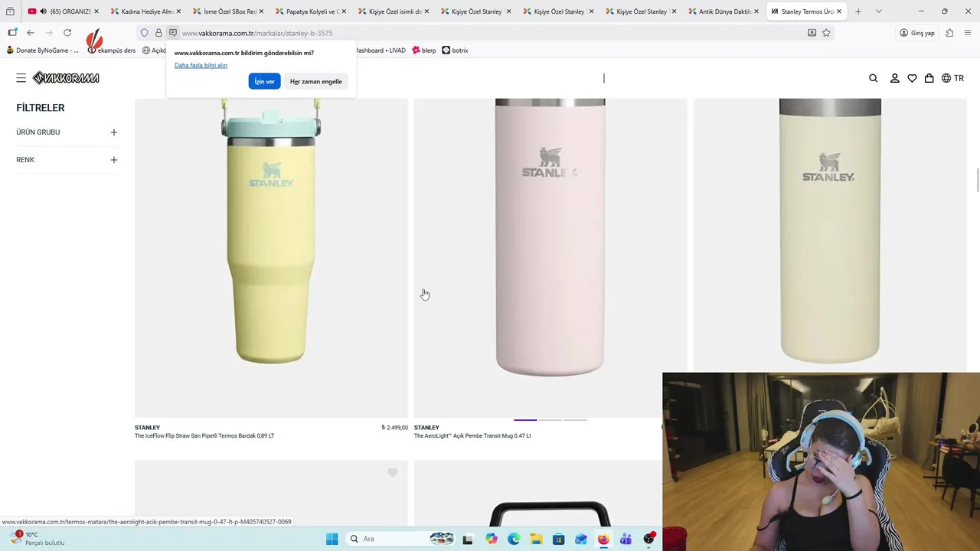The width and height of the screenshot is (980, 551).
Task: Open OBS Studio from taskbar
Action: tap(648, 539)
